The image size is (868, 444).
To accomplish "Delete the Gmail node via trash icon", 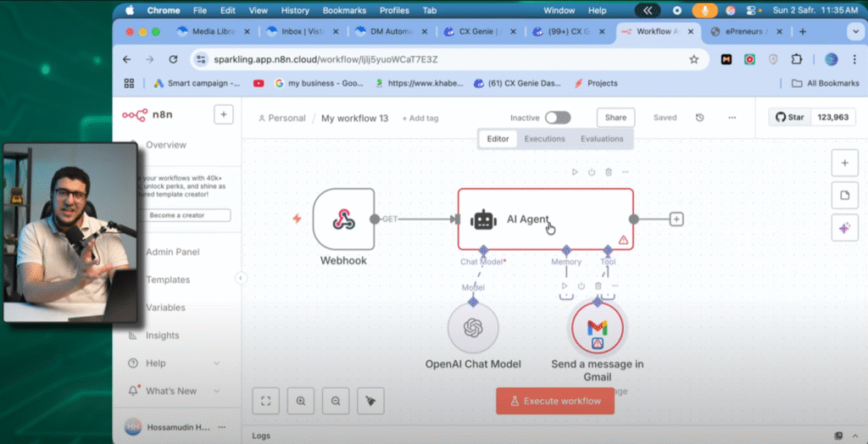I will pyautogui.click(x=598, y=286).
